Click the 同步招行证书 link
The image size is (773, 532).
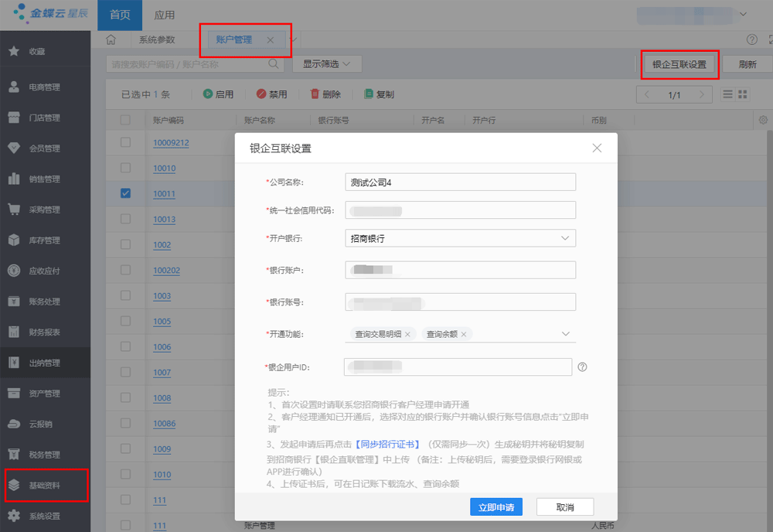pyautogui.click(x=387, y=445)
